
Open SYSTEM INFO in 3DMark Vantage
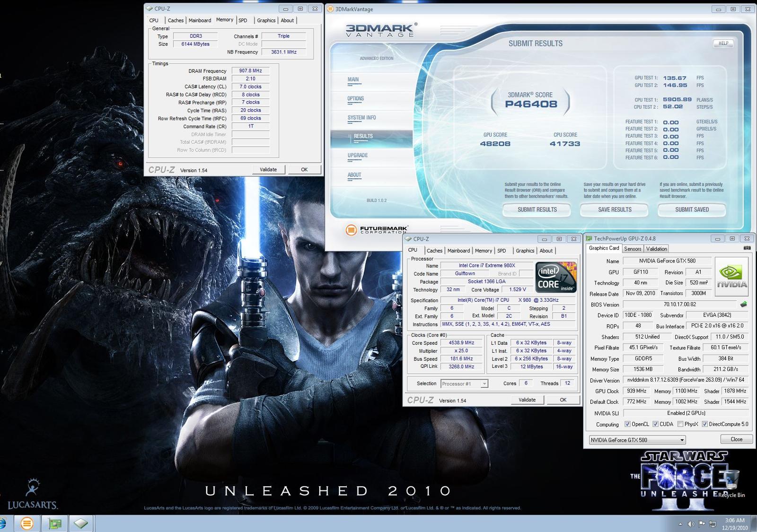click(362, 118)
